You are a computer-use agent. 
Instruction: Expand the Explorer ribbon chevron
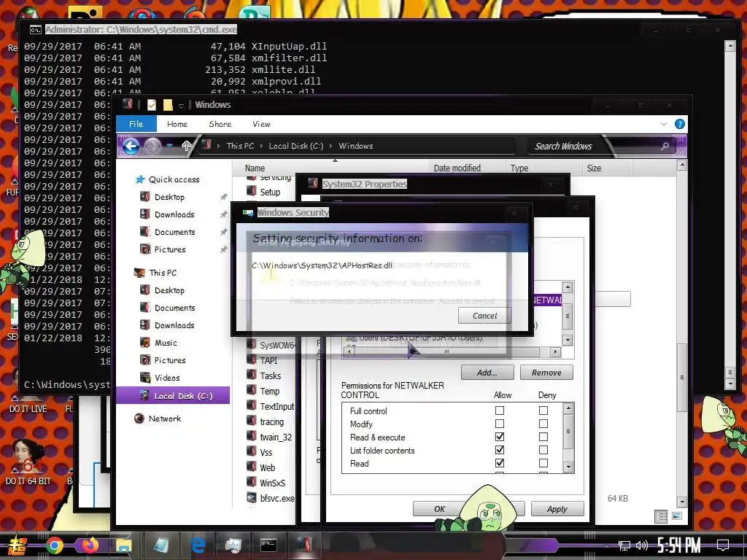pos(664,124)
